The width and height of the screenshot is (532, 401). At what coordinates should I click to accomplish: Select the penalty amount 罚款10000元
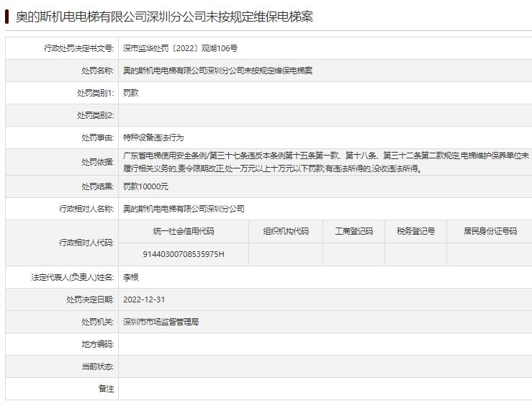[x=145, y=186]
